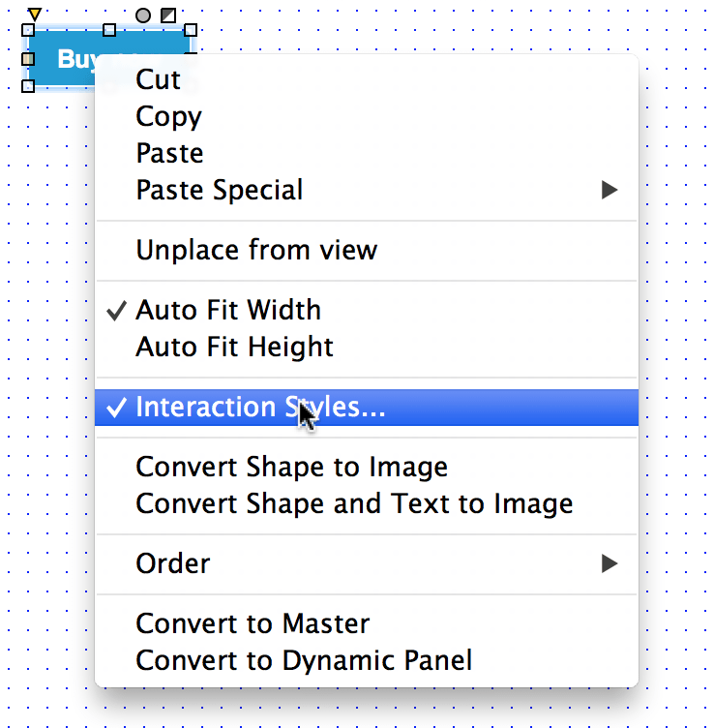Choose Copy from the context menu
This screenshot has height=728, width=714.
tap(168, 116)
